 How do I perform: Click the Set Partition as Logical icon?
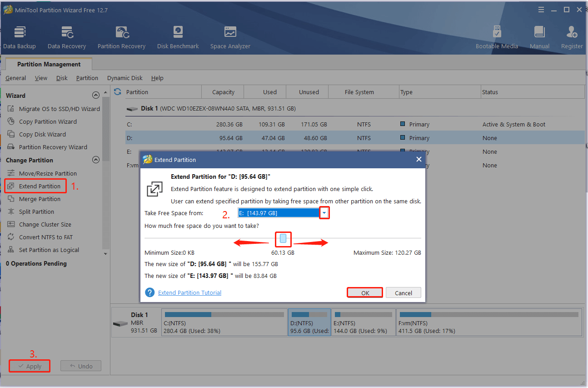pyautogui.click(x=11, y=250)
